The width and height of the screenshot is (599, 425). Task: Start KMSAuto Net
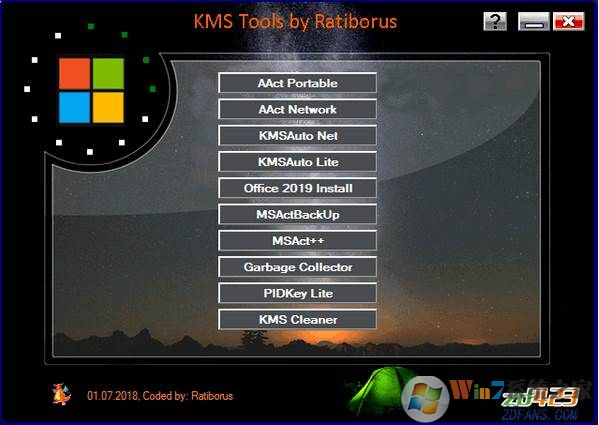click(297, 136)
